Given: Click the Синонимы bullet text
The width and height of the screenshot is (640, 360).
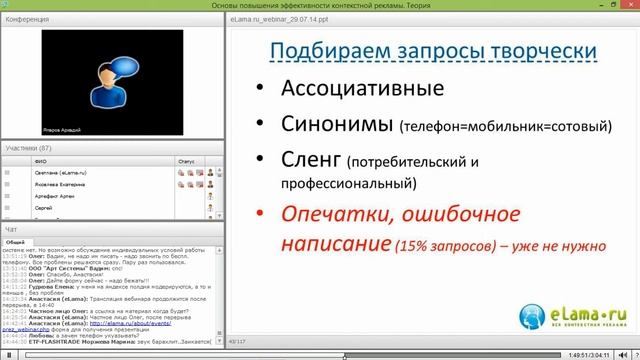Looking at the screenshot, I should coord(337,124).
